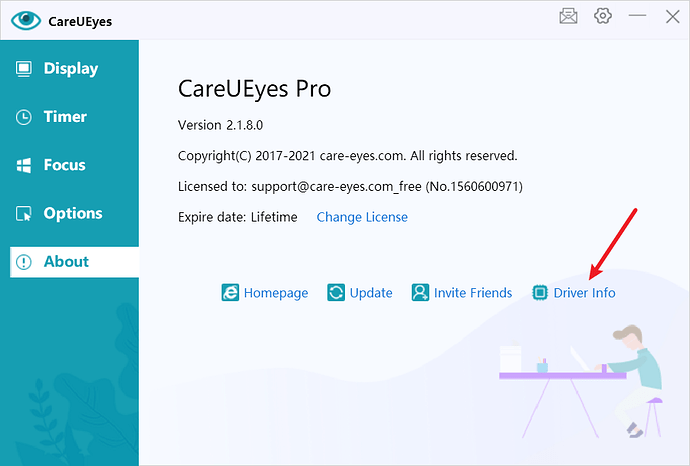Viewport: 690px width, 466px height.
Task: Click the Timer clock icon
Action: tap(24, 117)
